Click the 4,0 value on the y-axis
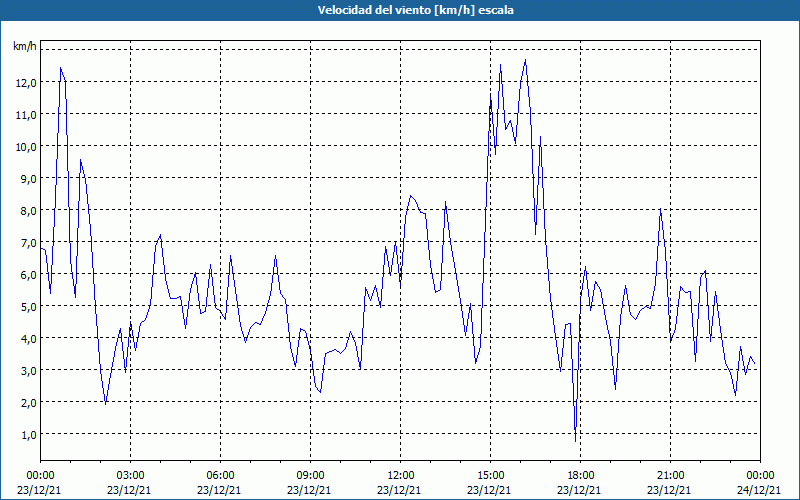Screen dimensions: 800x500 tap(28, 339)
